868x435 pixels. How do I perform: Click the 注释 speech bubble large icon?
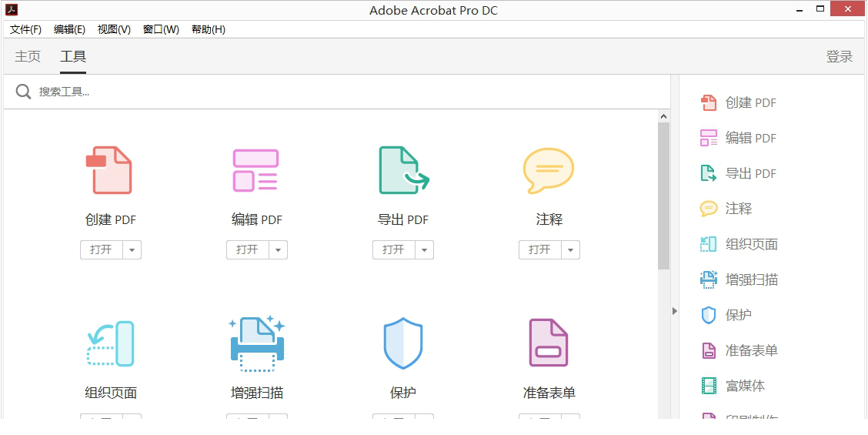pos(549,170)
